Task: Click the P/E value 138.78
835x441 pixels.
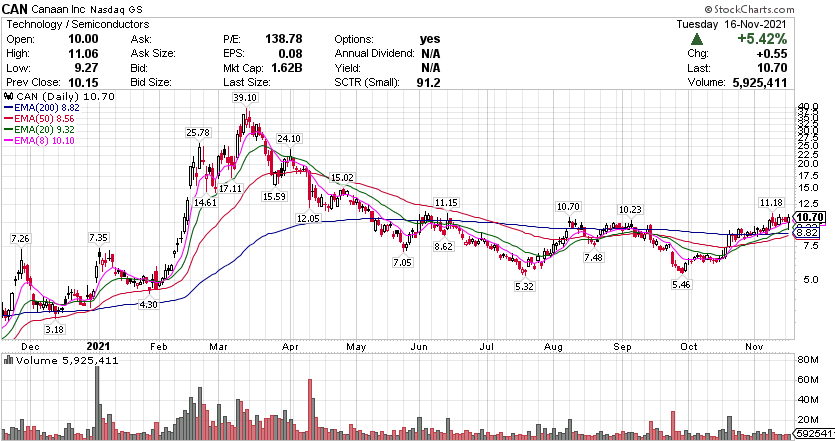Action: [284, 39]
